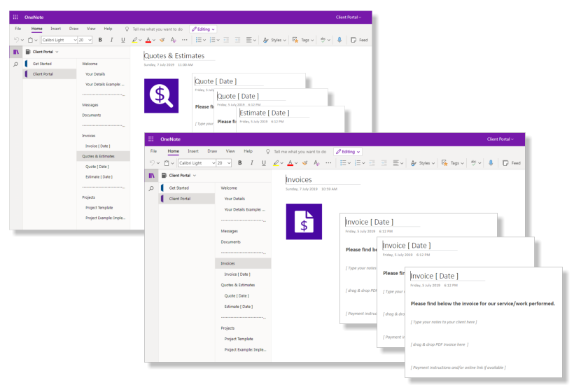Select the Client Portal section in the front window
The height and width of the screenshot is (392, 574).
(x=188, y=199)
